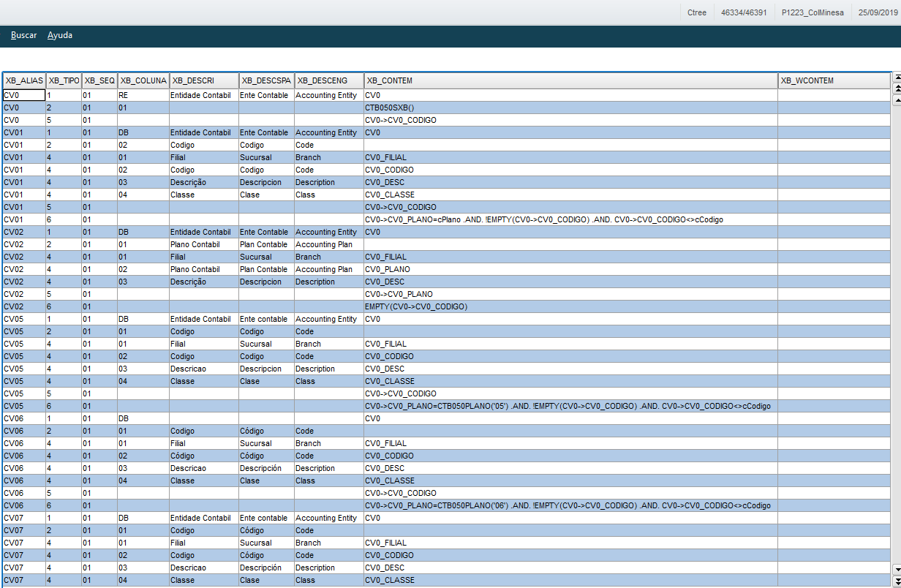Click the XB_DESCSPA column header

[266, 80]
